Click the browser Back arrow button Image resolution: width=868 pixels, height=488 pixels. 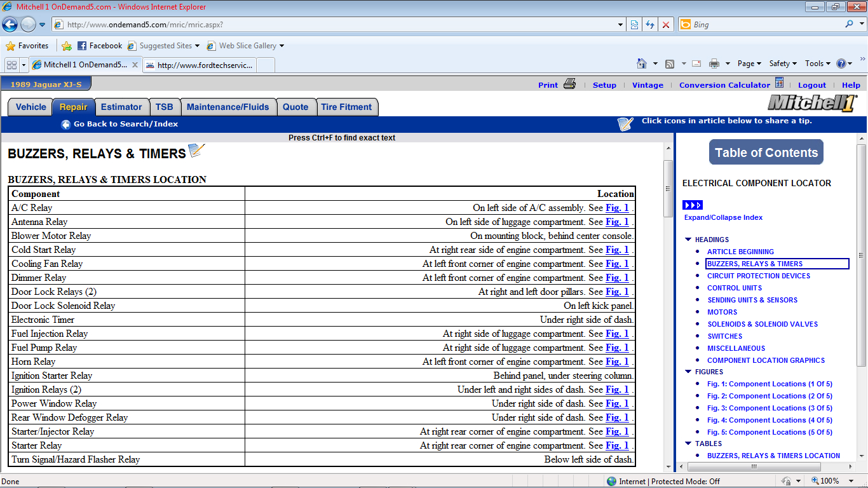coord(10,25)
